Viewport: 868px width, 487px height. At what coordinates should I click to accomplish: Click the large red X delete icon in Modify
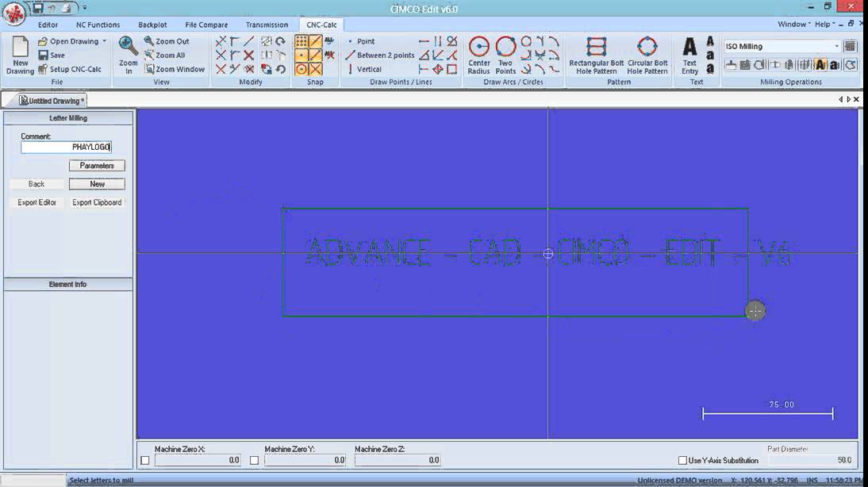pos(249,56)
